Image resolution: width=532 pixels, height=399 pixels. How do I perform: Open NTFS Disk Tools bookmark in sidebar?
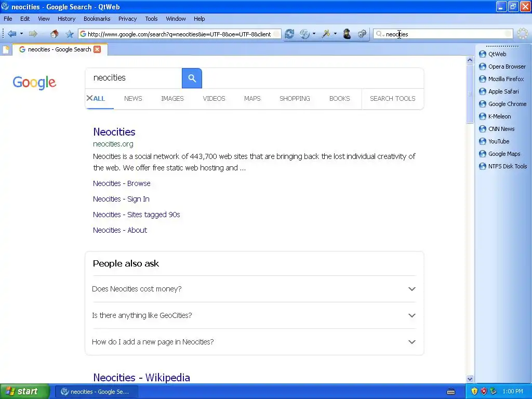(x=503, y=167)
